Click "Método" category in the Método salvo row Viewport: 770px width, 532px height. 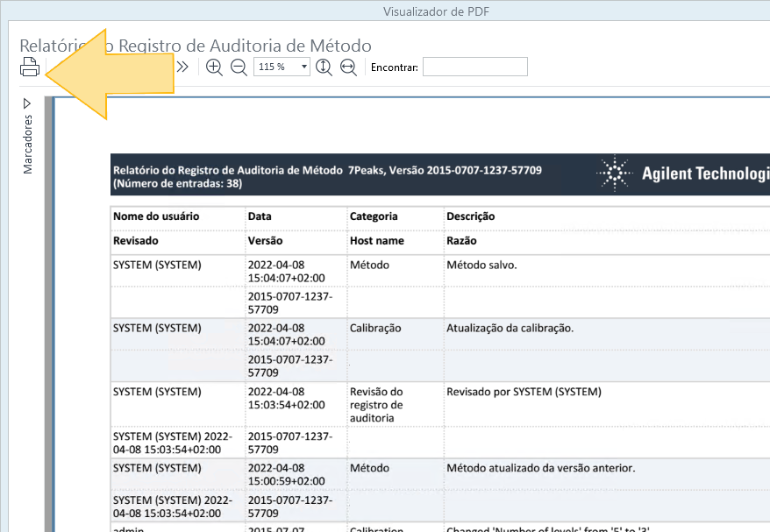pos(369,265)
